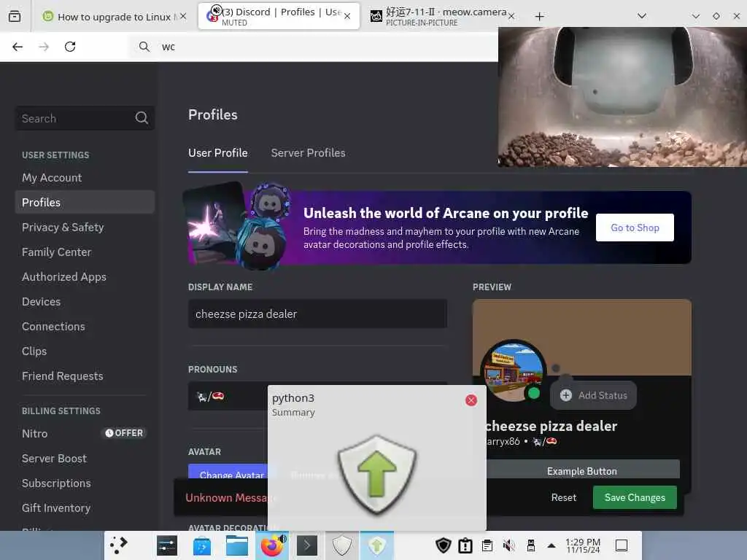Focus the address bar showing wc
747x560 pixels.
pos(314,47)
